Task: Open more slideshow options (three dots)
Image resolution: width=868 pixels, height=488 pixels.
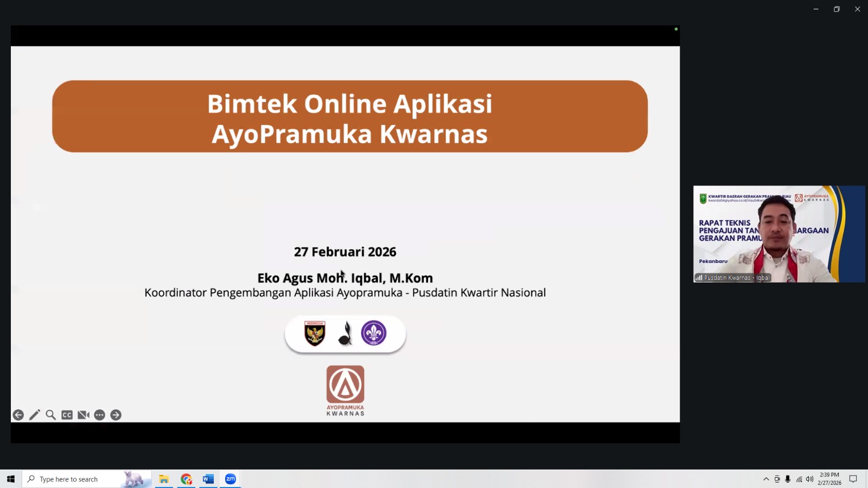Action: click(x=99, y=415)
